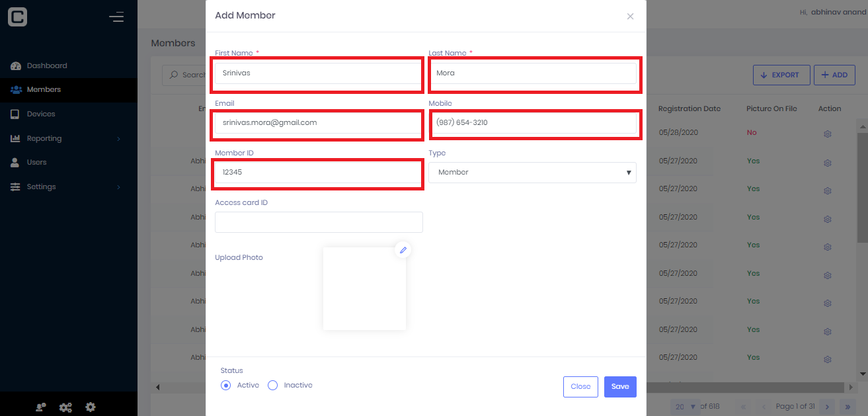Click the Dashboard sidebar icon
The width and height of the screenshot is (868, 416).
pos(16,66)
